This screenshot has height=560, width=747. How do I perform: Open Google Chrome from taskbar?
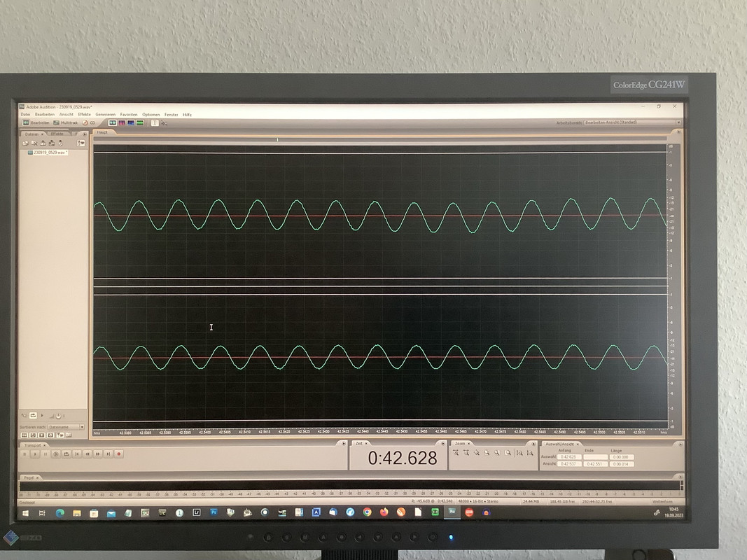(x=367, y=512)
